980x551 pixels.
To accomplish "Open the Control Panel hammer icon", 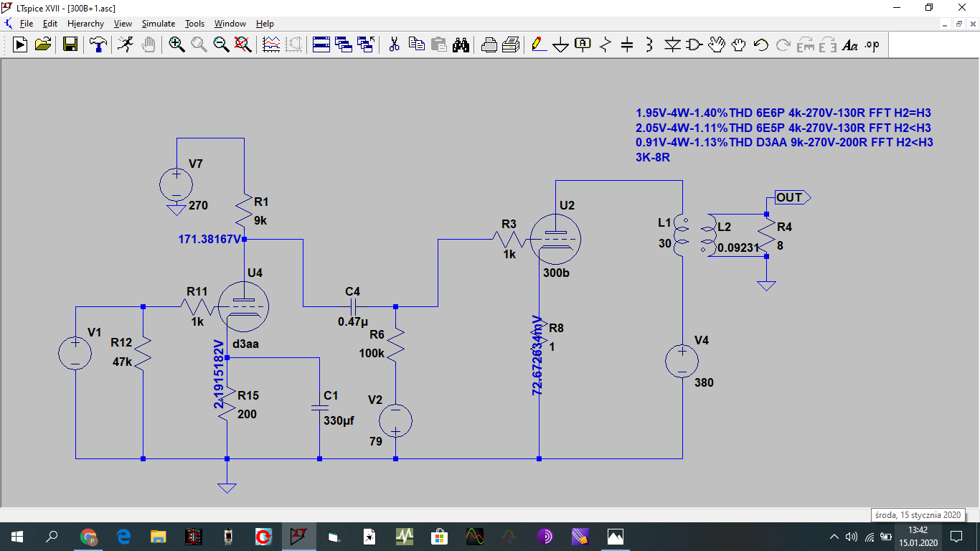I will 98,44.
